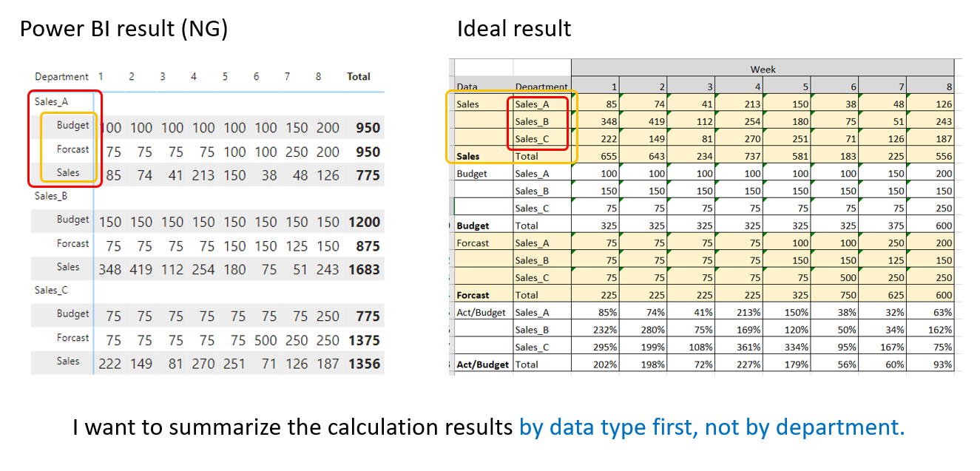
Task: Click the Data column header in Excel table
Action: [x=484, y=86]
